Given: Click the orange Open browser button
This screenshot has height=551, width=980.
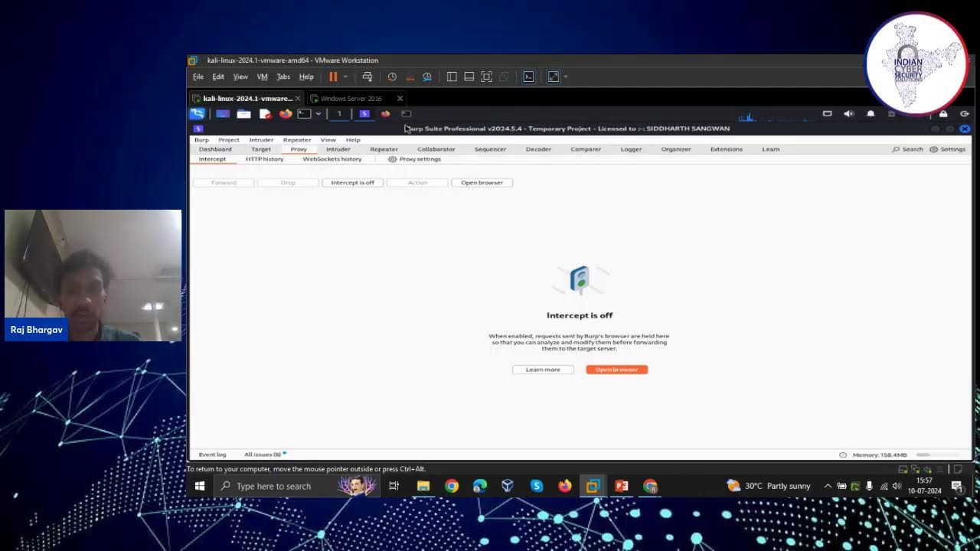Looking at the screenshot, I should tap(617, 370).
